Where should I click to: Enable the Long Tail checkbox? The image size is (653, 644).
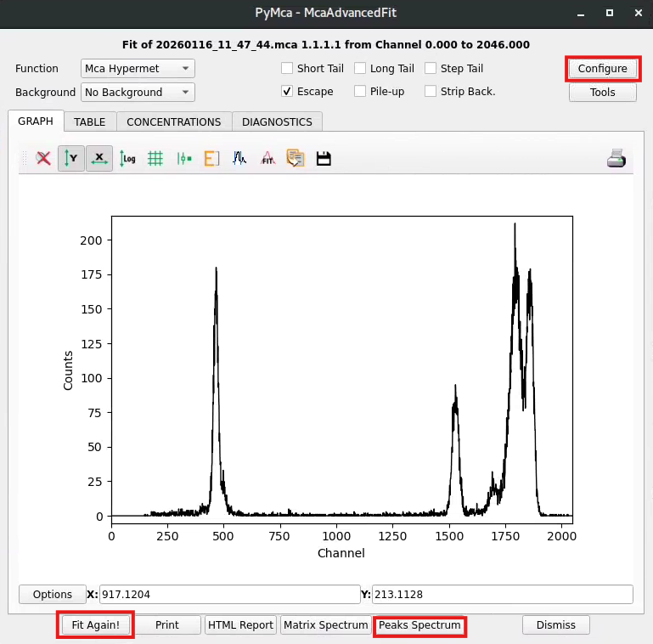pos(360,68)
